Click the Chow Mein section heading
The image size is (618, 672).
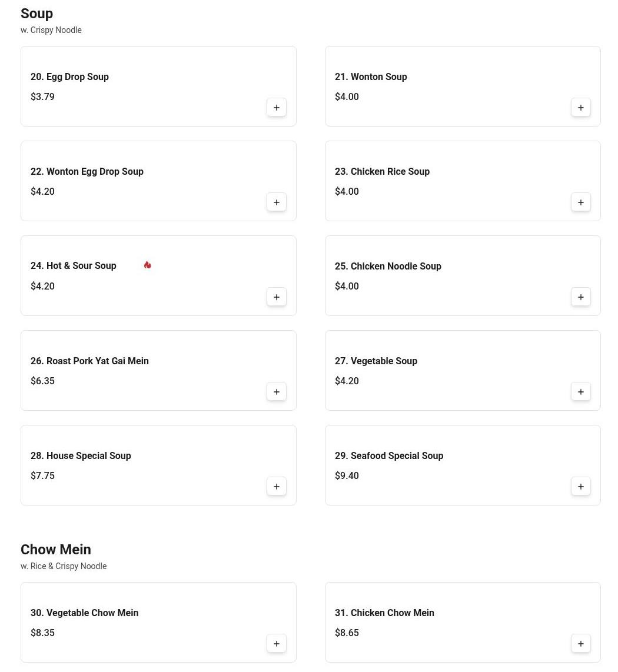point(56,550)
